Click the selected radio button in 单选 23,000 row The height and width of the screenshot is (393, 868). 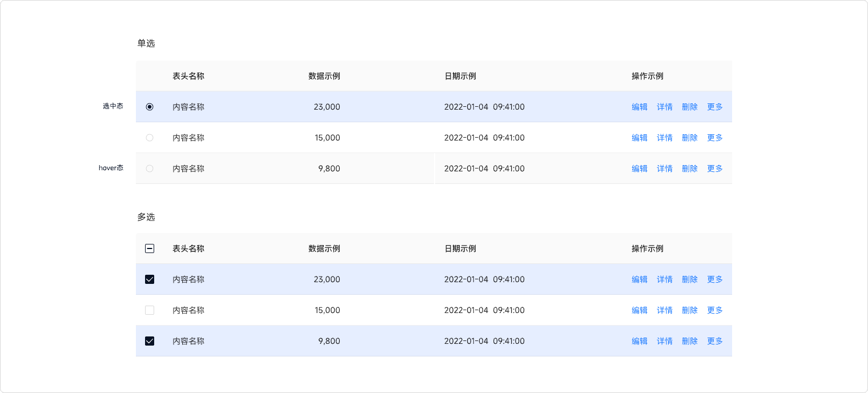coord(150,107)
